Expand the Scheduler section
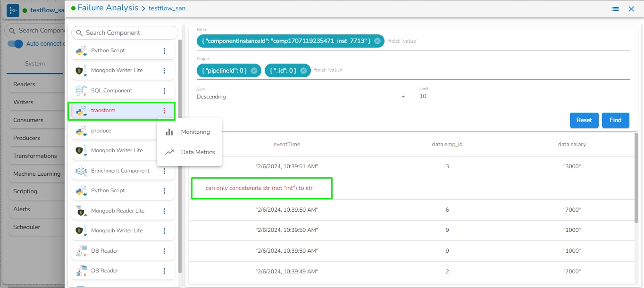This screenshot has width=644, height=288. tap(35, 227)
